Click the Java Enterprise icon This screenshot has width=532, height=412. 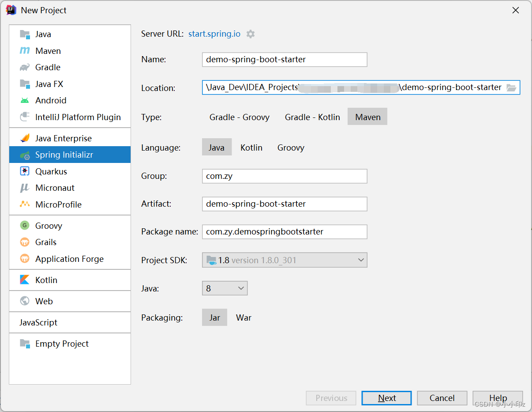point(25,138)
